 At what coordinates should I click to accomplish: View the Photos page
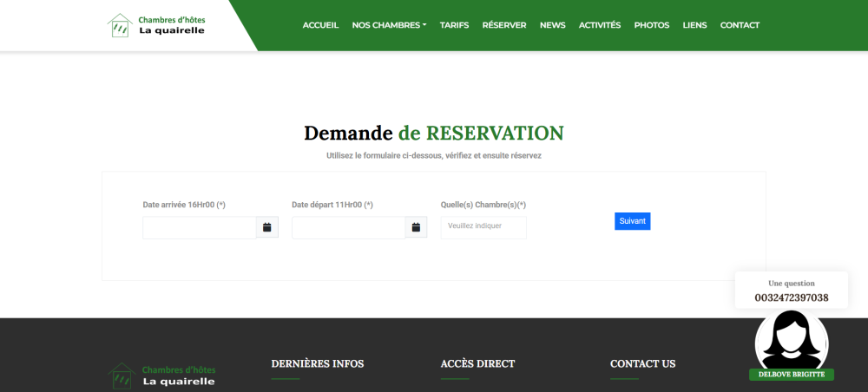[x=652, y=25]
